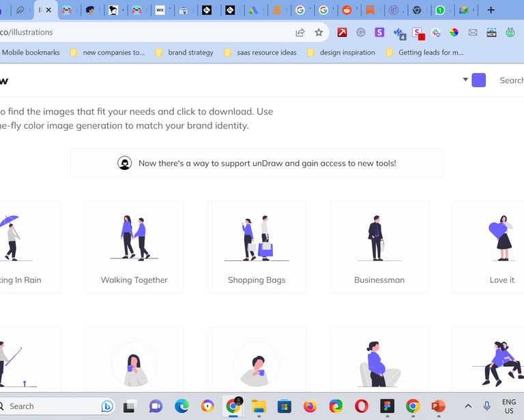The height and width of the screenshot is (420, 524).
Task: Show hidden system tray icons
Action: (469, 406)
